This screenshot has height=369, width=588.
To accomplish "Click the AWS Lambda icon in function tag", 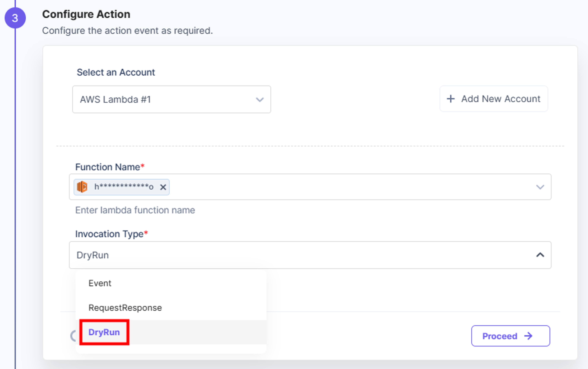I will 82,187.
